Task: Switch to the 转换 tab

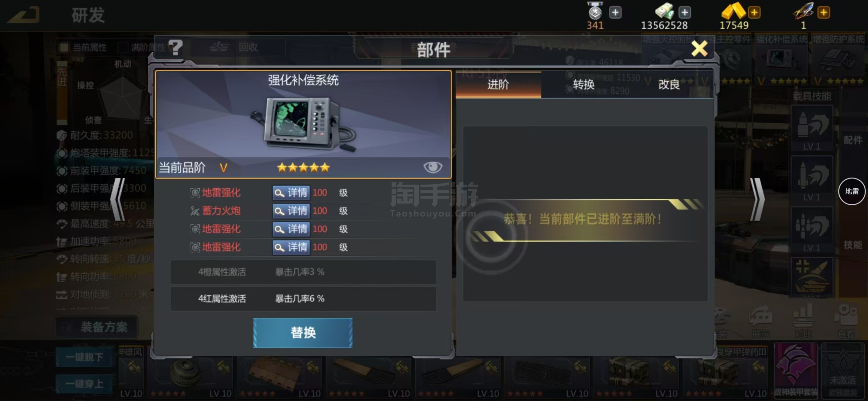Action: pyautogui.click(x=584, y=84)
